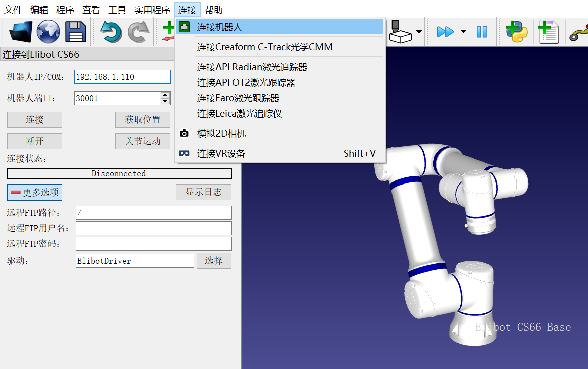The height and width of the screenshot is (369, 588).
Task: Select 模拟2D相机 entry
Action: pos(280,133)
